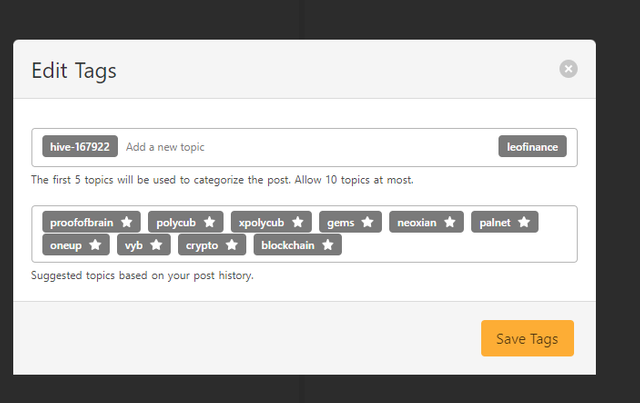Click the star icon on polycub tag
The height and width of the screenshot is (403, 640).
[209, 222]
